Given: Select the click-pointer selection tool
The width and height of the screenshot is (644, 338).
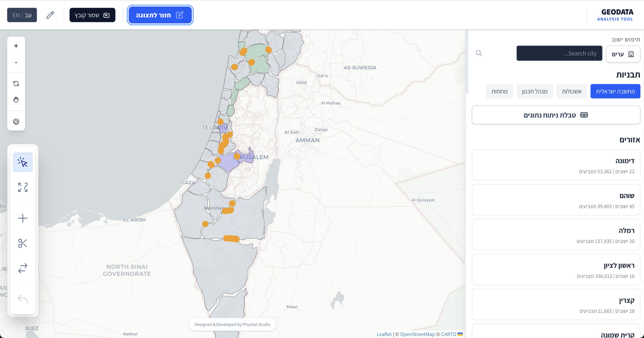Looking at the screenshot, I should (23, 162).
